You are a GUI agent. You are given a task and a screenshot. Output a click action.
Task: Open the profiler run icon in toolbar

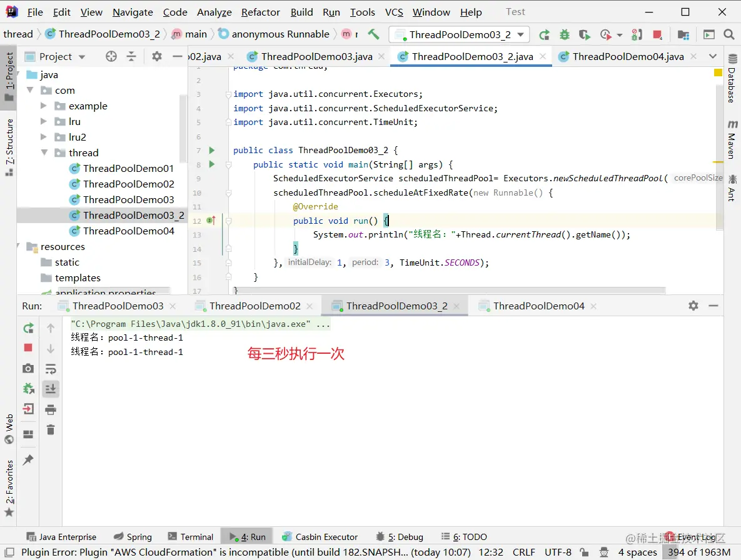[x=605, y=34]
